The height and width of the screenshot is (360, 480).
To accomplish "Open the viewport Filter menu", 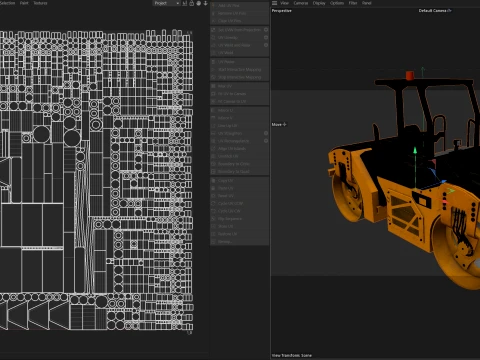I will pyautogui.click(x=353, y=3).
